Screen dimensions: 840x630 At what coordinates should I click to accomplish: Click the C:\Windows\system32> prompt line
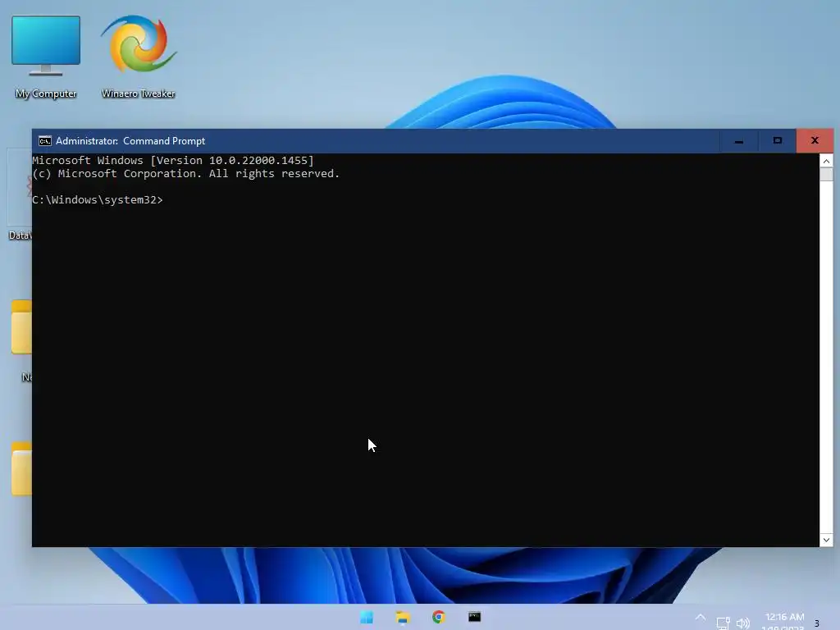[98, 200]
